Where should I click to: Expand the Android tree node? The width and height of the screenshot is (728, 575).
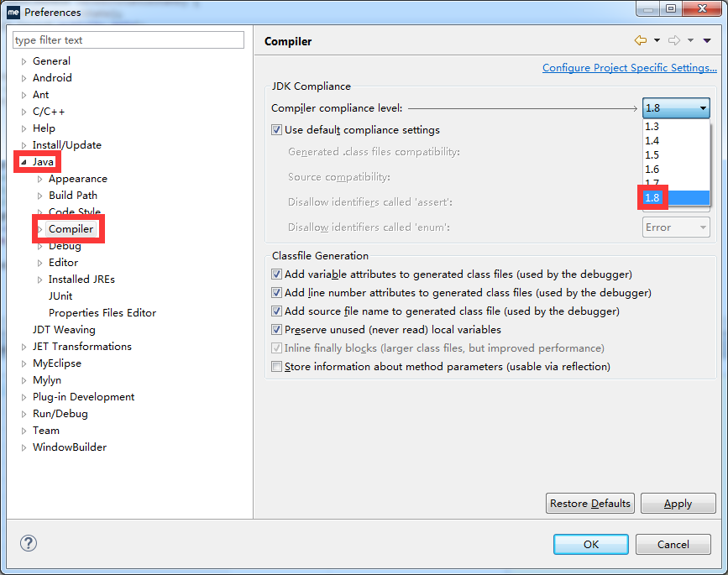[x=24, y=78]
